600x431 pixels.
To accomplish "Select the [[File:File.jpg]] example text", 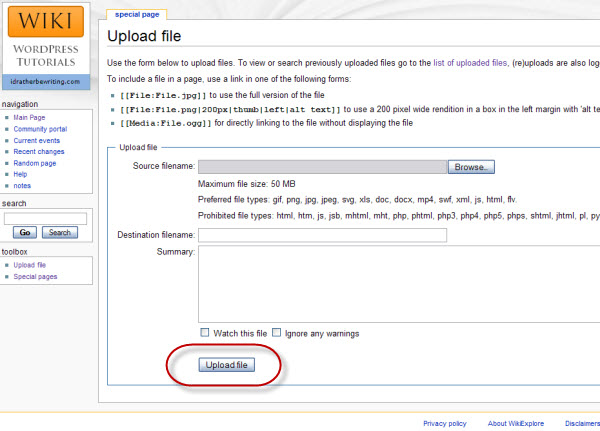I will pos(163,95).
